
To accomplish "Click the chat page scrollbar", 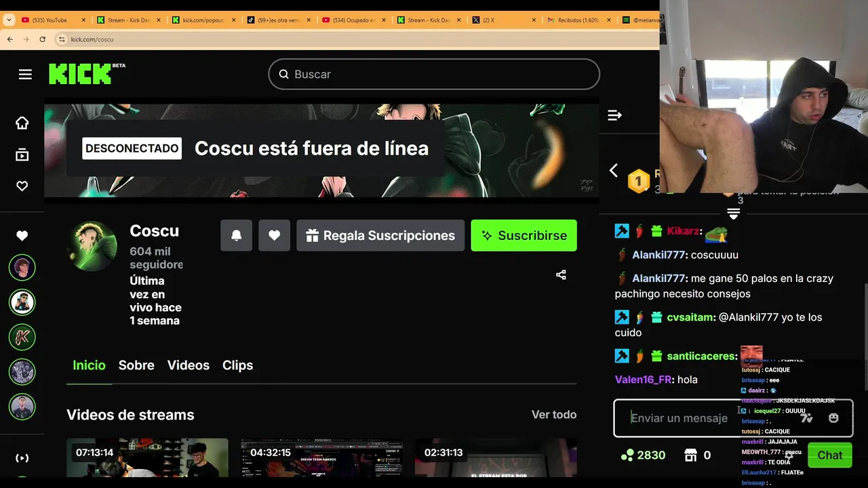I will [866, 337].
